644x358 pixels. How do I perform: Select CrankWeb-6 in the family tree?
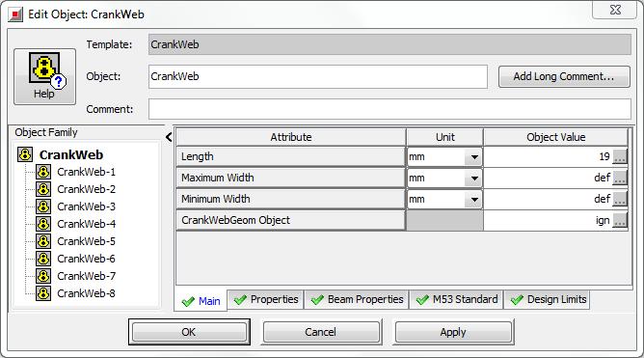(x=86, y=259)
